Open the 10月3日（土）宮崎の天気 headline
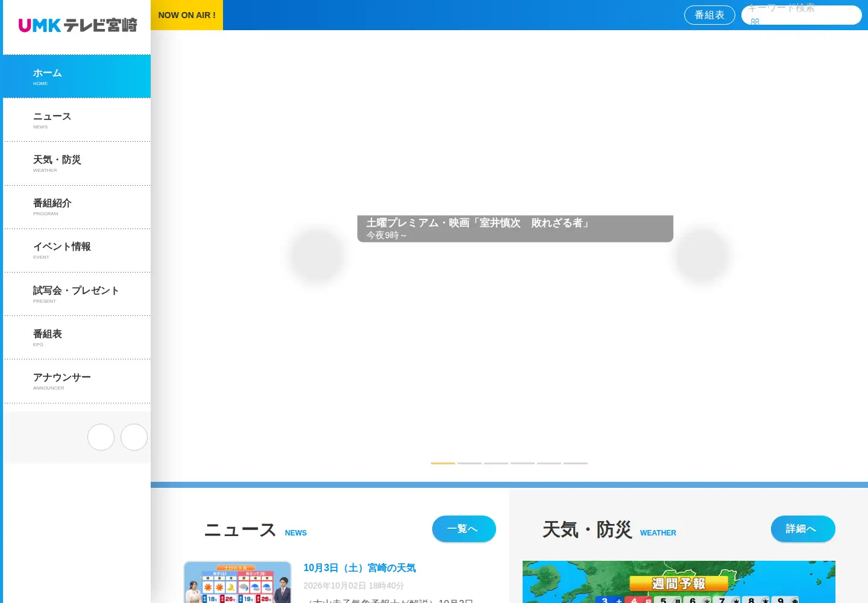 point(360,568)
